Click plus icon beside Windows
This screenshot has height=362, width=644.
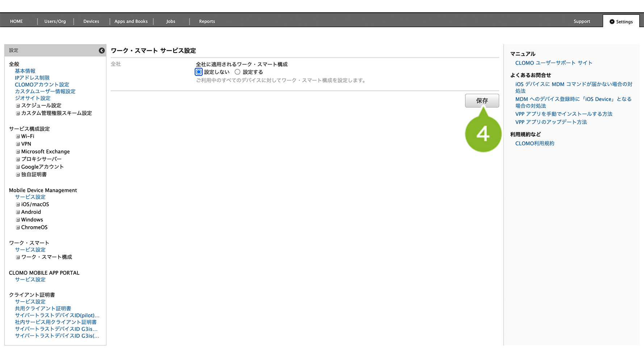(x=18, y=220)
